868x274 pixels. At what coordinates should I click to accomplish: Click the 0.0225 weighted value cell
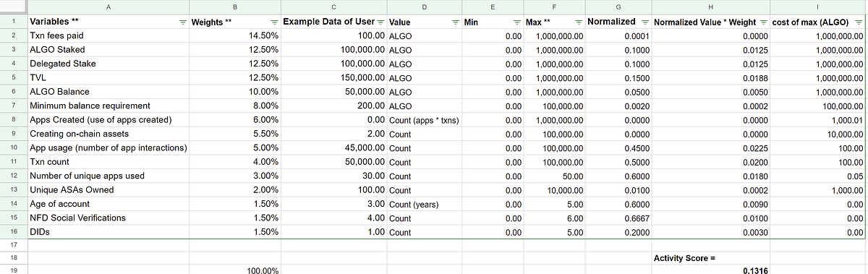(710, 148)
